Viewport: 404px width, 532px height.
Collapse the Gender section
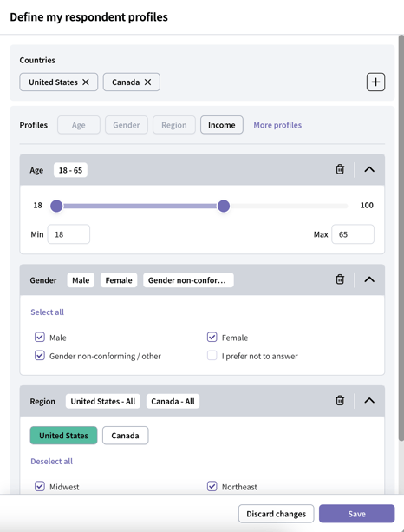click(x=369, y=279)
